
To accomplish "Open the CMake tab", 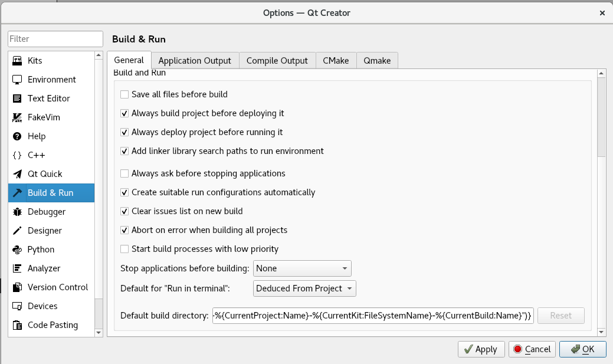I will click(x=336, y=61).
